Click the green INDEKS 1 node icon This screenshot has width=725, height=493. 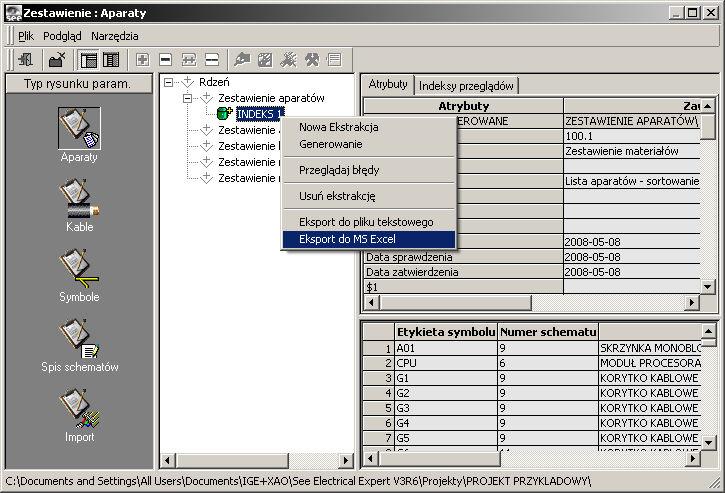pos(224,113)
